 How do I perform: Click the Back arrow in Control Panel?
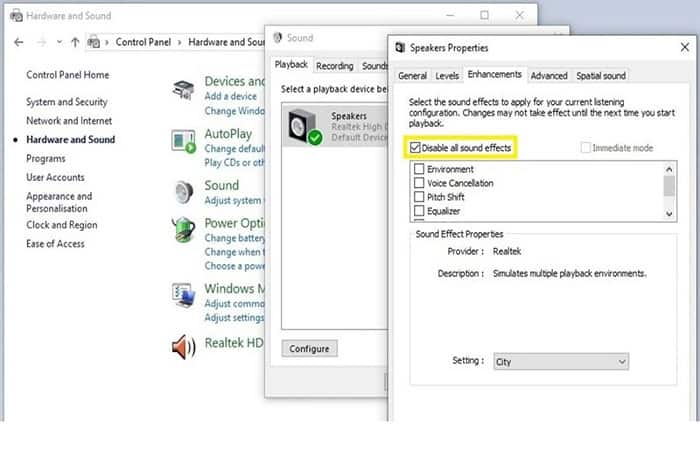click(x=19, y=42)
